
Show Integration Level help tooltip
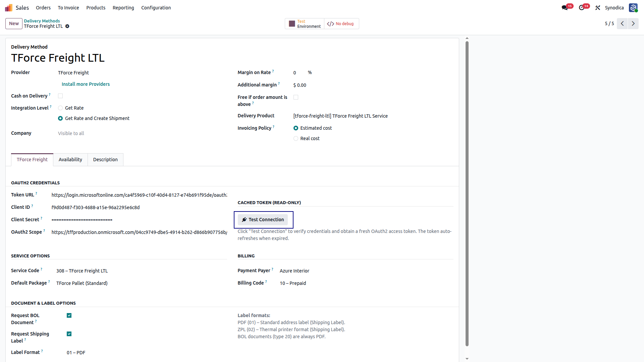coord(51,106)
